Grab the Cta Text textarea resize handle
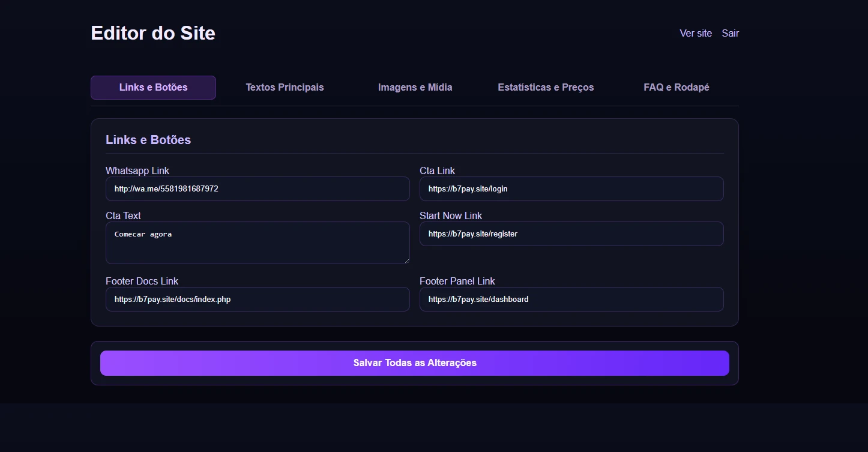The height and width of the screenshot is (452, 868). tap(406, 261)
